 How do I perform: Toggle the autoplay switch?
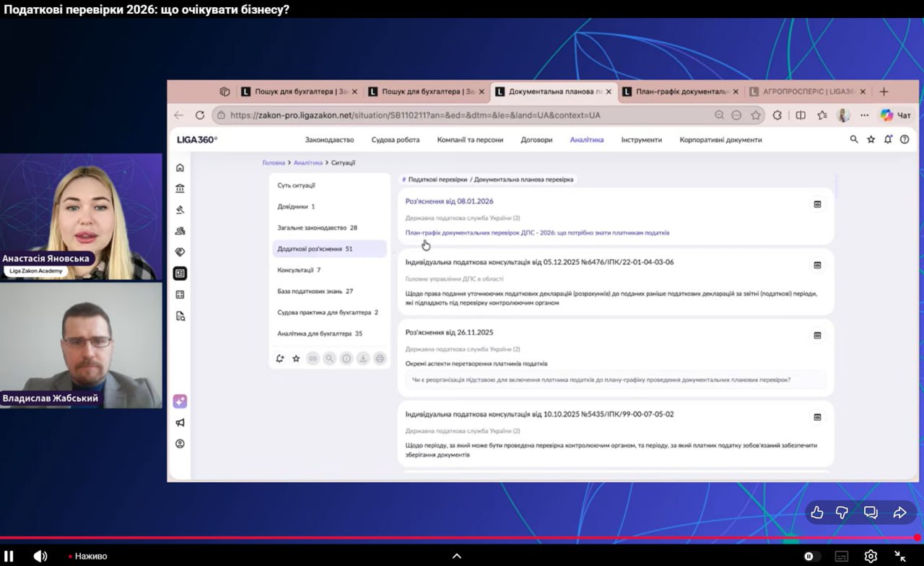point(811,556)
